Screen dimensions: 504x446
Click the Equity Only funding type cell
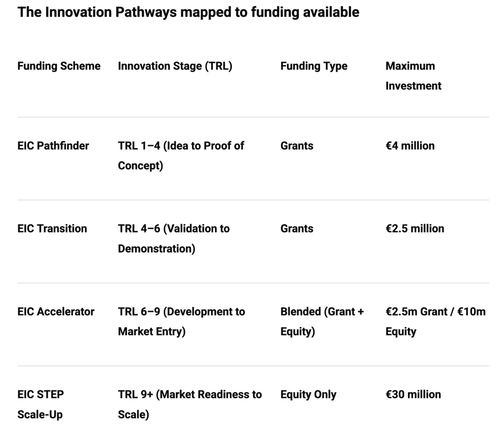(308, 394)
